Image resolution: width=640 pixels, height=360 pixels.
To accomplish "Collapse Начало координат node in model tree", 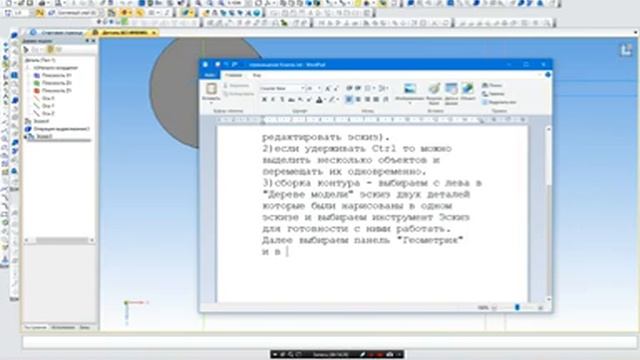I will (x=29, y=68).
